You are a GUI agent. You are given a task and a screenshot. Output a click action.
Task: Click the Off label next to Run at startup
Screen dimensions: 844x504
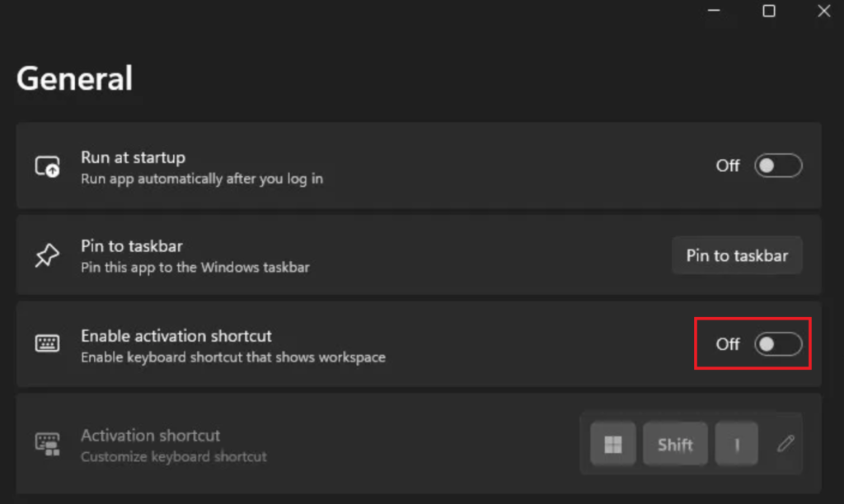click(727, 166)
